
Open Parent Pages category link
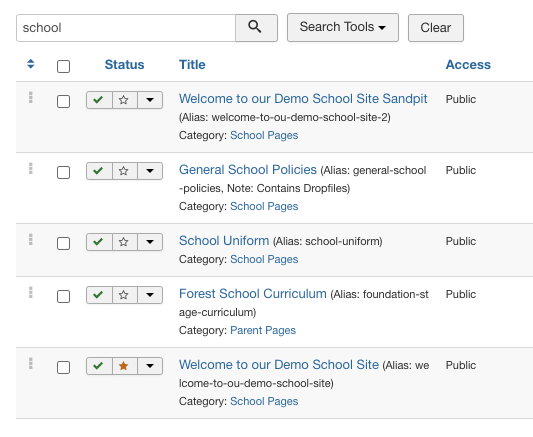point(263,330)
